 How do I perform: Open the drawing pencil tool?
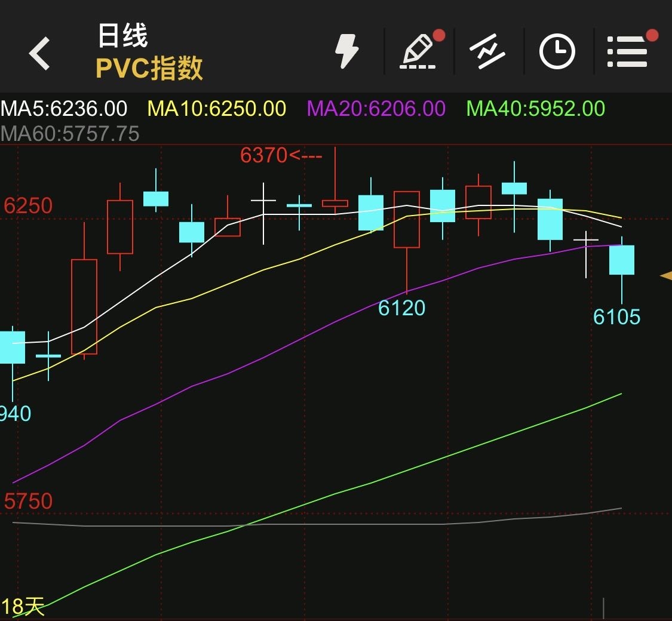point(418,51)
